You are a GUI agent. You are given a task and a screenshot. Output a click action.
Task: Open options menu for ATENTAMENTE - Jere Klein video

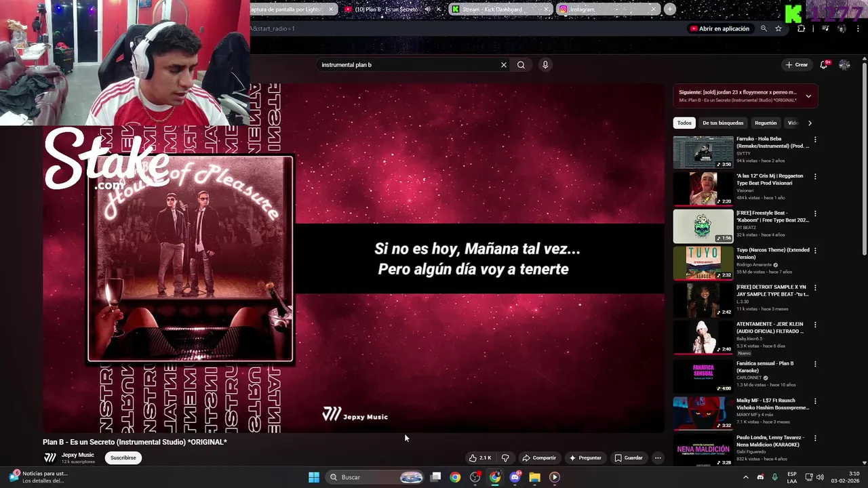pos(815,325)
